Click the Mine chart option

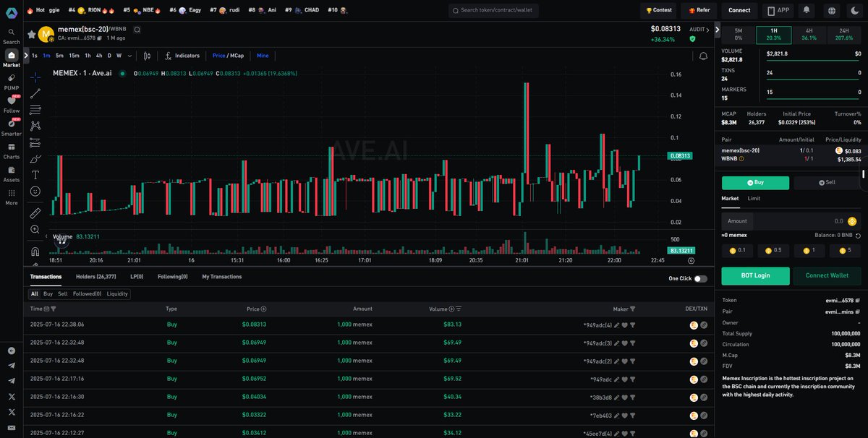tap(263, 56)
